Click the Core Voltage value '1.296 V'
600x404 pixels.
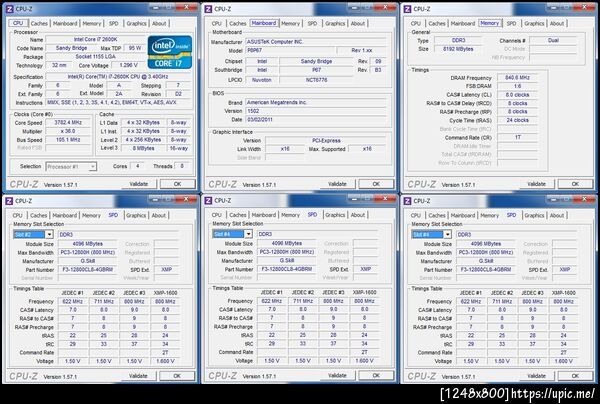[129, 65]
